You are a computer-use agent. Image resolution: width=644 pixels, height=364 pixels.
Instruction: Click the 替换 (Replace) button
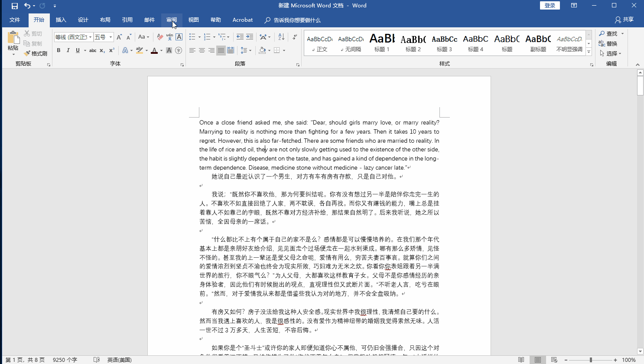tap(608, 43)
